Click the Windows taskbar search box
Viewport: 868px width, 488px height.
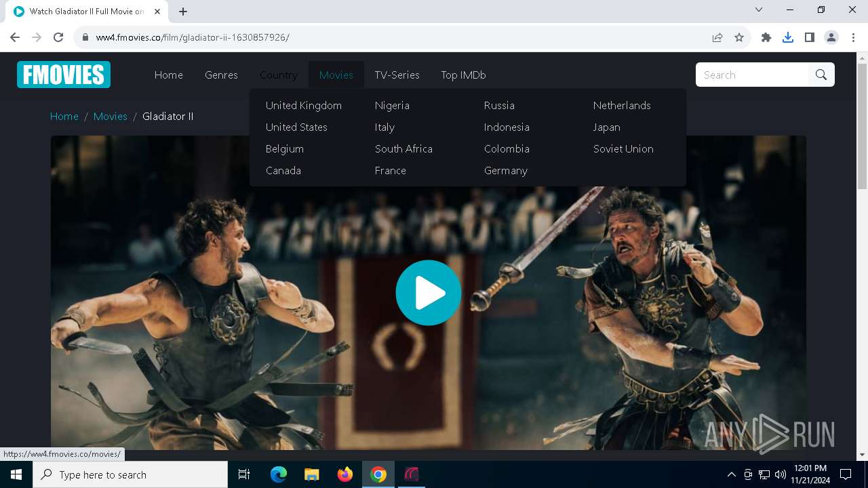(130, 474)
